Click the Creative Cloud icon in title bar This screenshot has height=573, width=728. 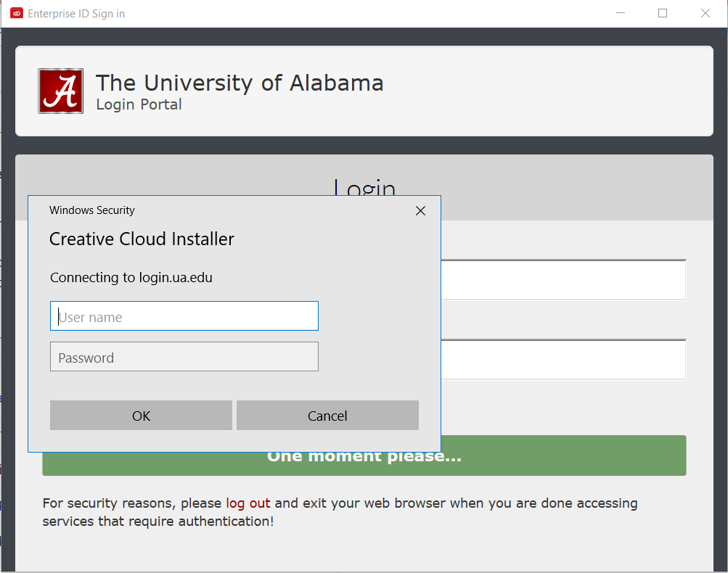click(17, 13)
